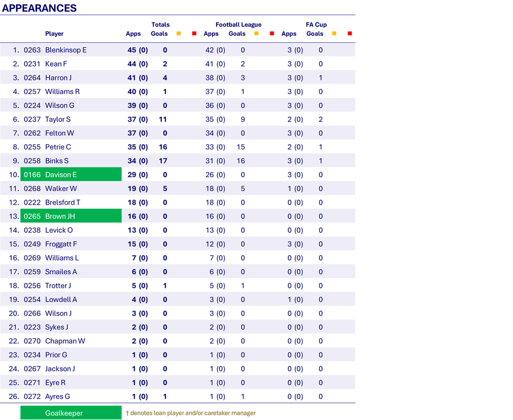The width and height of the screenshot is (513, 420).
Task: Click the FA Cup group header
Action: (316, 25)
